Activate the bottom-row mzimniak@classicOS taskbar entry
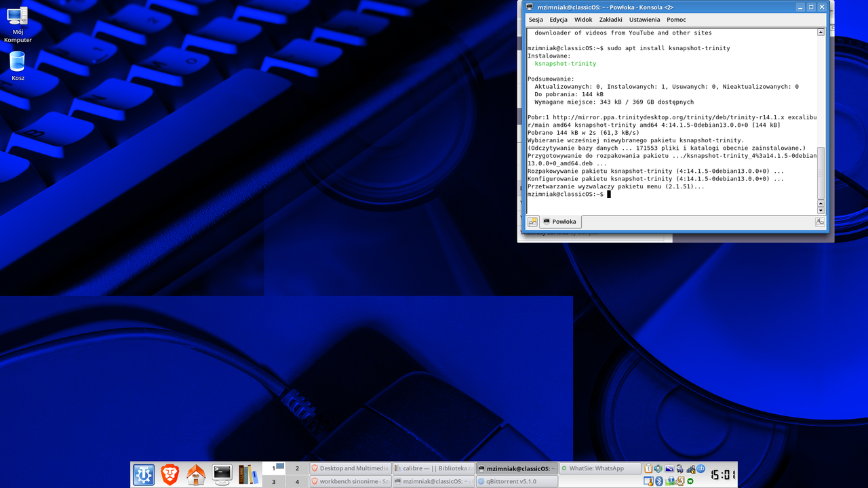868x488 pixels. pos(433,482)
